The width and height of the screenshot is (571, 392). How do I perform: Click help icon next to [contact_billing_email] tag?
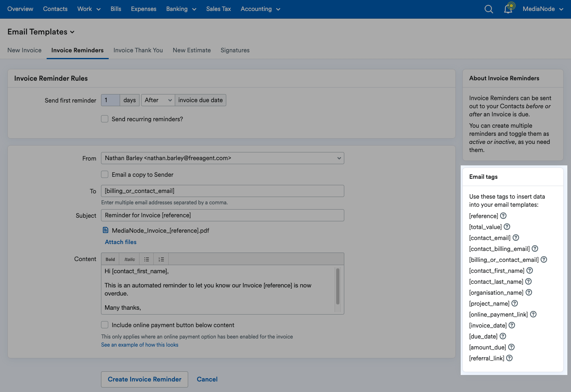pos(535,248)
